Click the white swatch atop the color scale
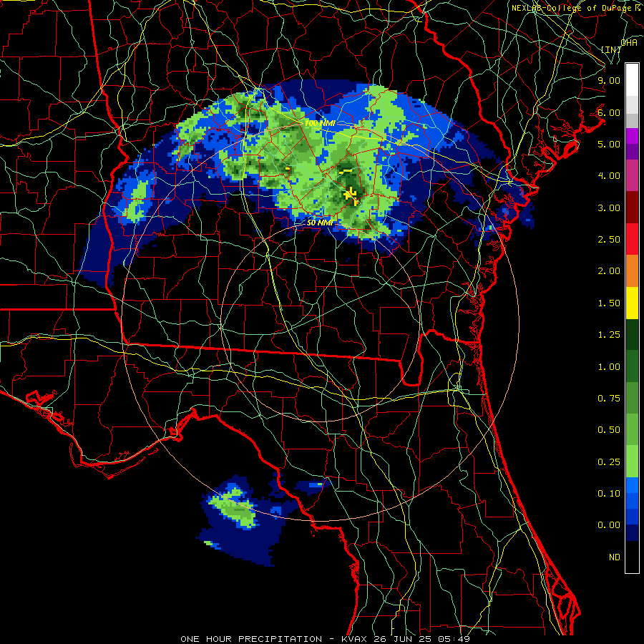This screenshot has height=644, width=644. pyautogui.click(x=632, y=80)
